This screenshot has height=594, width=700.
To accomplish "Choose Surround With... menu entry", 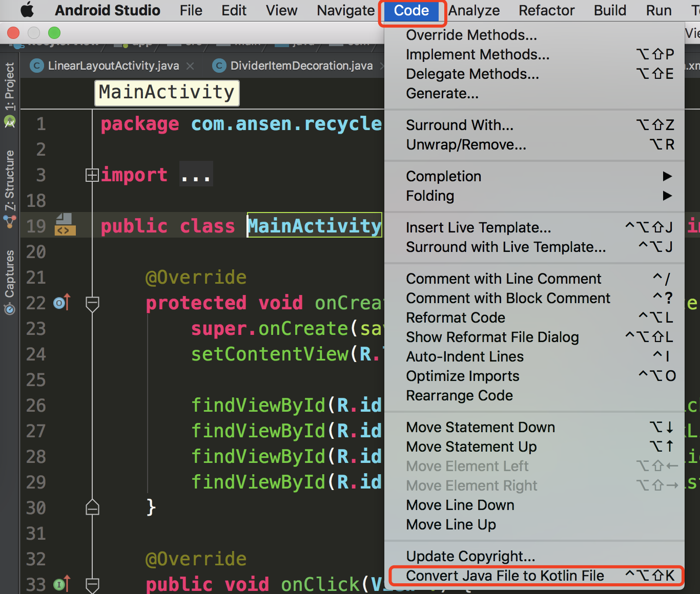I will [534, 125].
